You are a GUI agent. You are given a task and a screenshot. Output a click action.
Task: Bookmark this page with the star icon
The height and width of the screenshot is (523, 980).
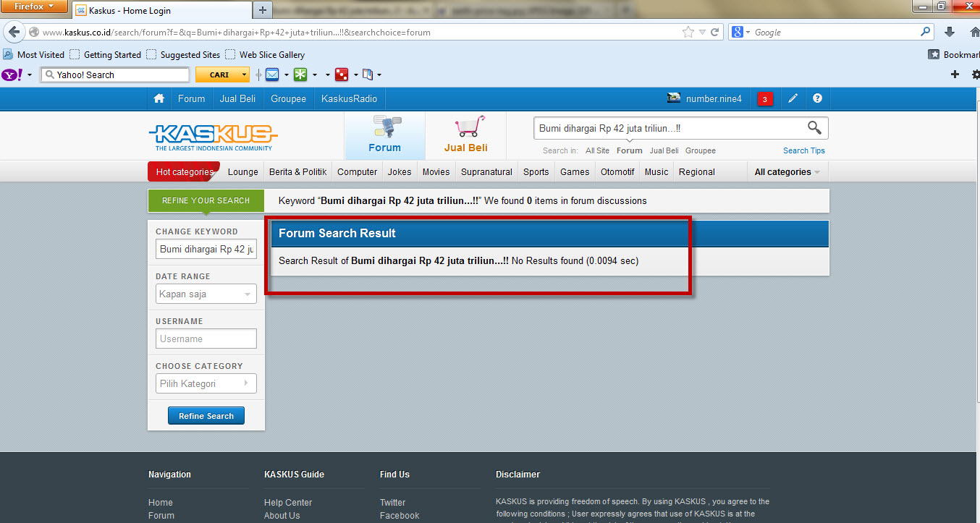coord(688,33)
